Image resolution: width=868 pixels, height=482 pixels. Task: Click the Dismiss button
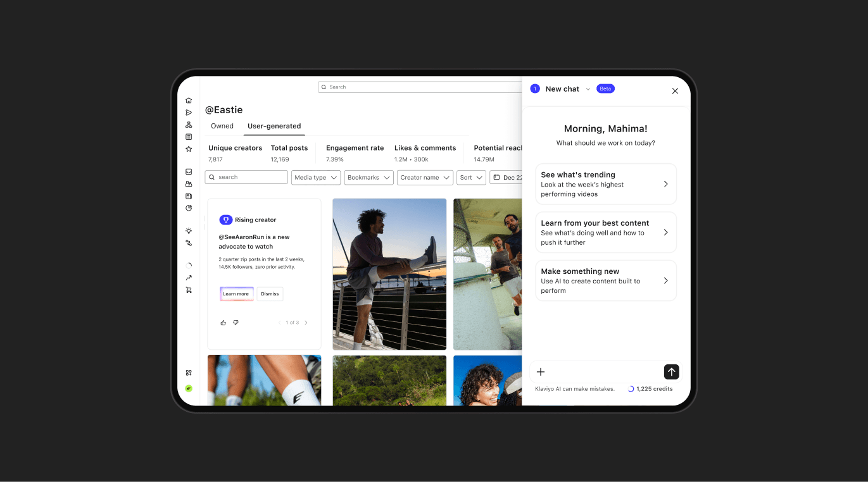270,294
